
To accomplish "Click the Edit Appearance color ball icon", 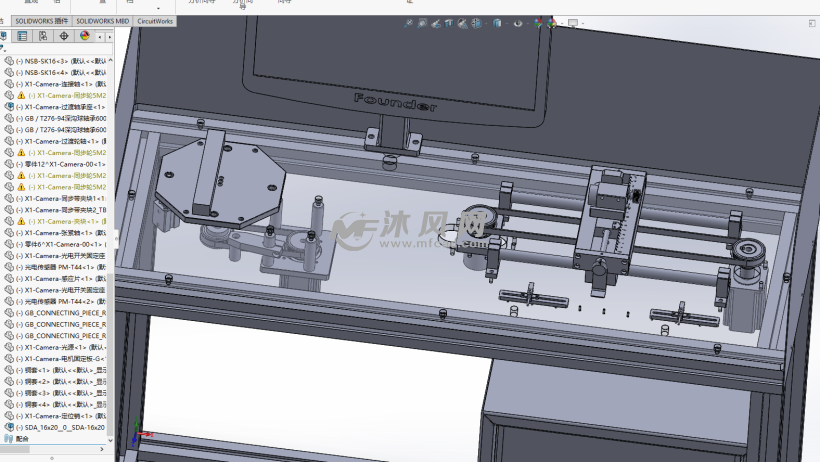I will click(x=538, y=23).
